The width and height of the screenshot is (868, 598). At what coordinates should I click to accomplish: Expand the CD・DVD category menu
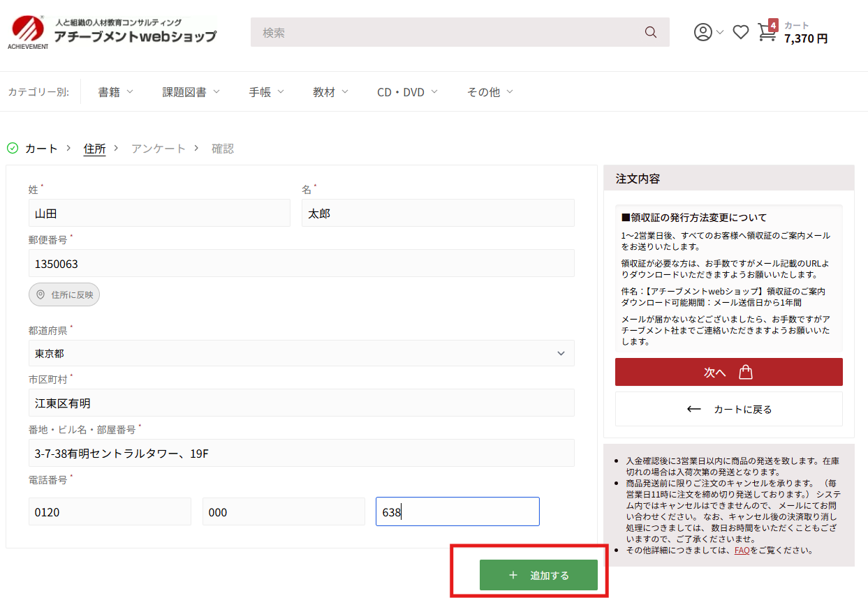[x=408, y=92]
